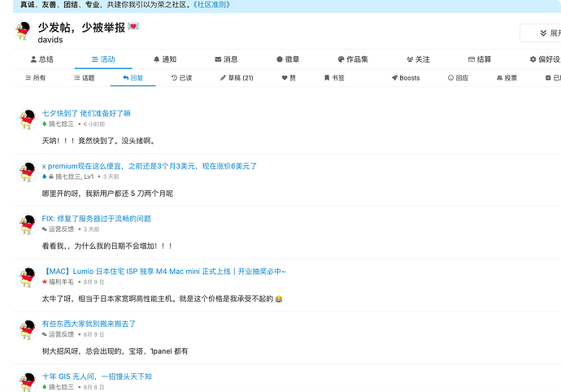Click reply text 天呐!!!竟然快到了。没头绪啊。

98,141
